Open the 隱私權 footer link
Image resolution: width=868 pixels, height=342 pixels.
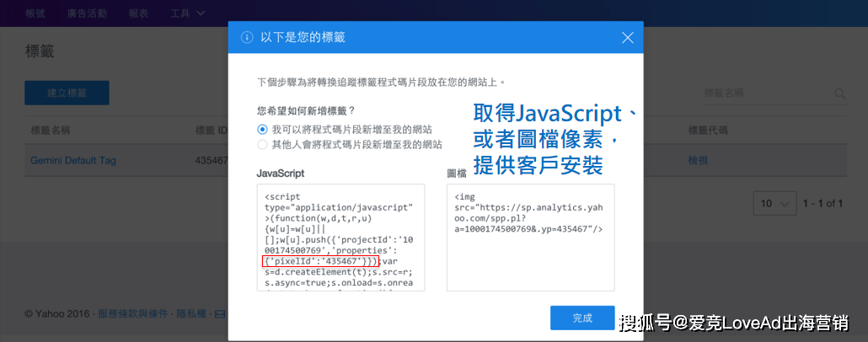[191, 314]
